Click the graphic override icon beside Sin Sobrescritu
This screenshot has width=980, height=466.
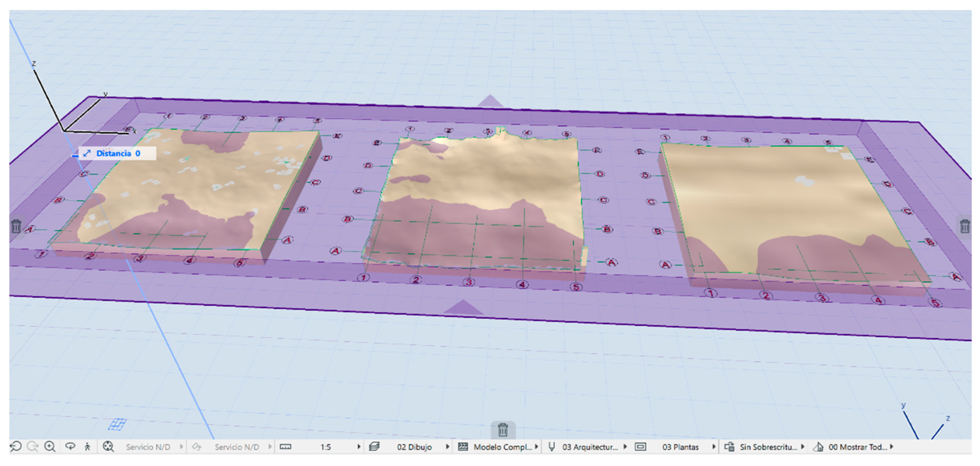729,447
